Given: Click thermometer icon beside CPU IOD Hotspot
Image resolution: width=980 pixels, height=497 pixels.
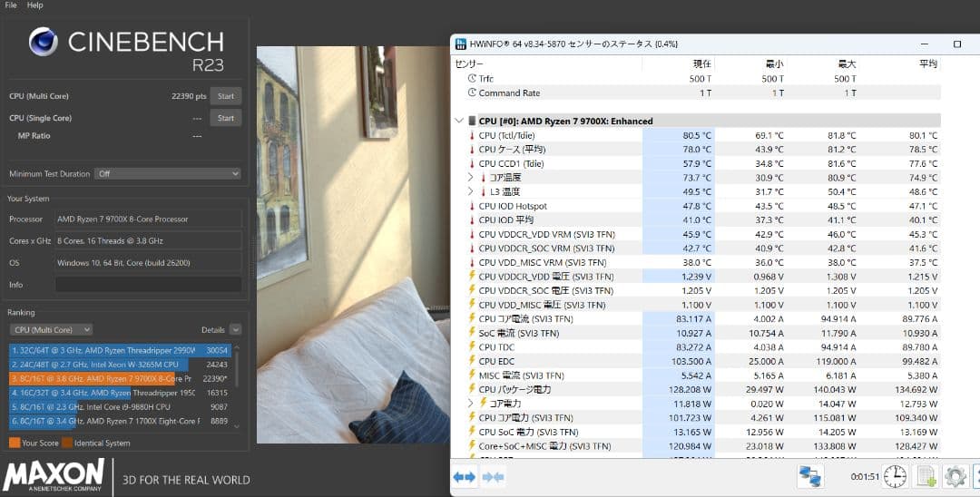Looking at the screenshot, I should [x=472, y=206].
